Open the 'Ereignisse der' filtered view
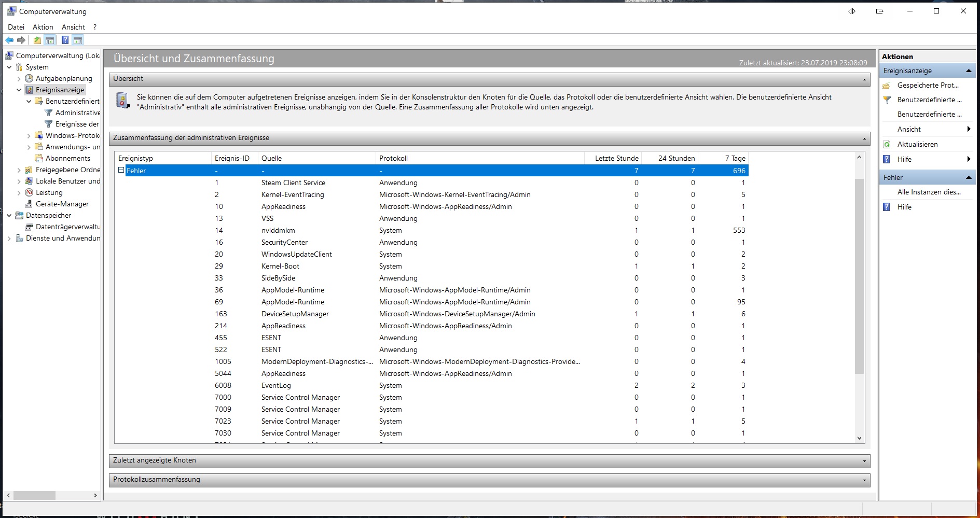Image resolution: width=980 pixels, height=518 pixels. pos(72,124)
